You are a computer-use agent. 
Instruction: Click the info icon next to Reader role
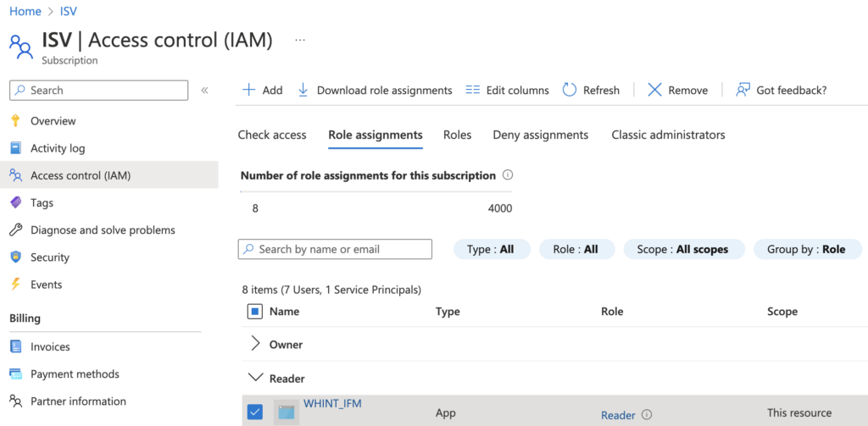pos(646,414)
